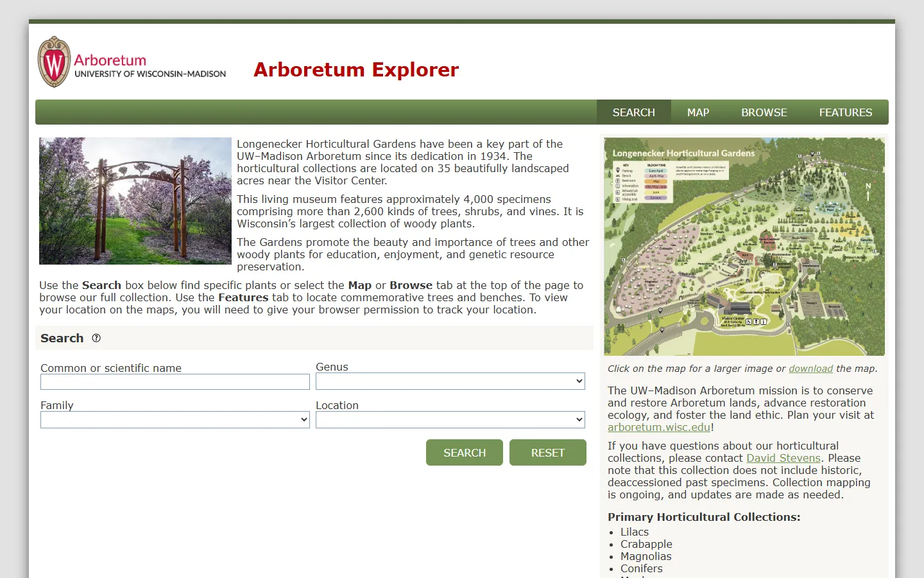
Task: Open the Search help question-mark icon
Action: 96,338
